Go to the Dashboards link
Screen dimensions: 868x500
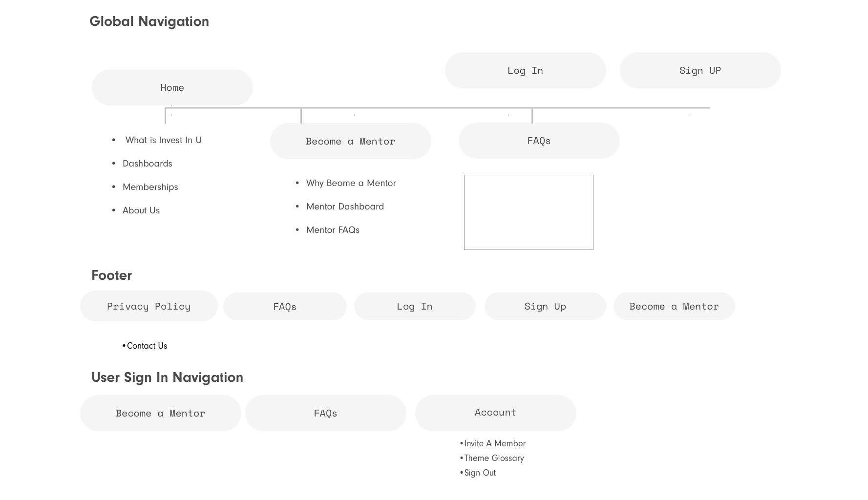(x=147, y=164)
